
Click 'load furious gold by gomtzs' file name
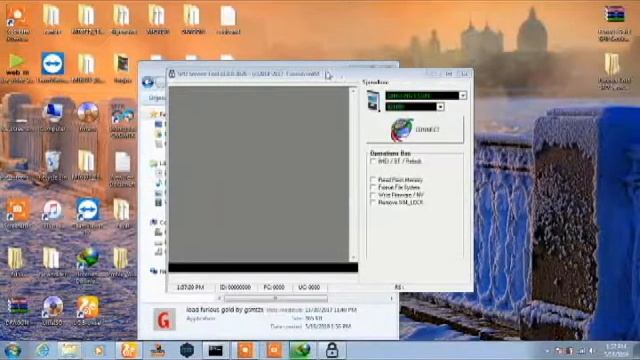[225, 310]
